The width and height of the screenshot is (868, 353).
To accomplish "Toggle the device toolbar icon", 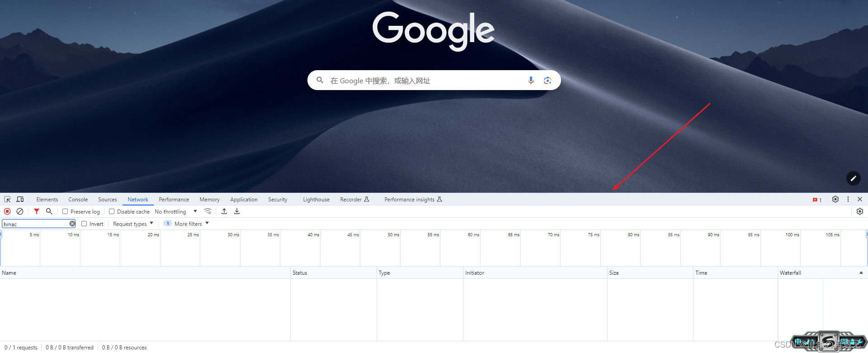I will (20, 199).
